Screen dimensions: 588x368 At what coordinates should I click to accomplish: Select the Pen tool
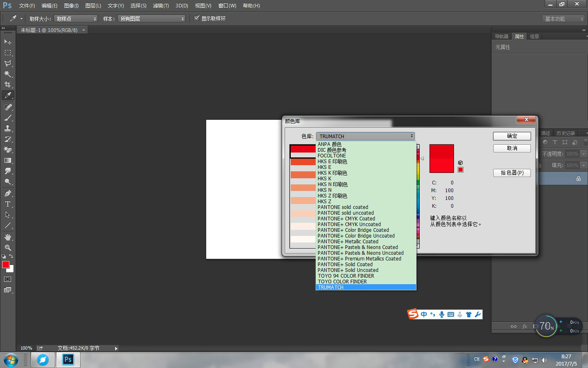click(8, 193)
